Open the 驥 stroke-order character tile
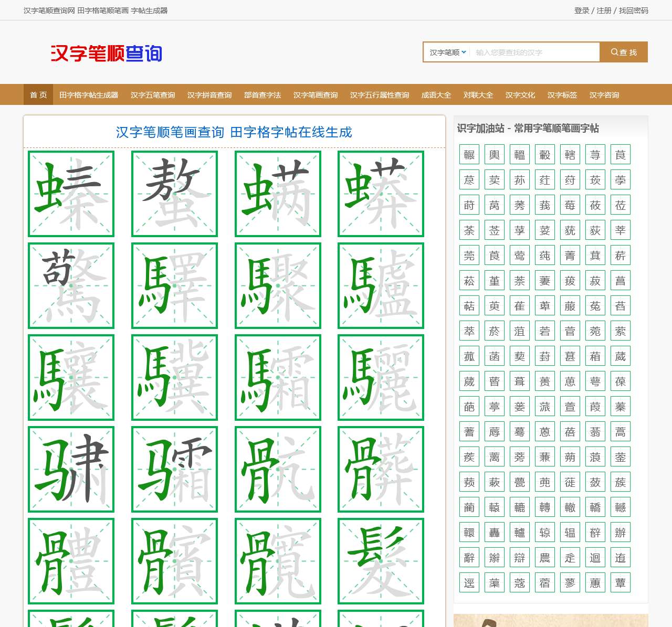This screenshot has width=672, height=627. [174, 377]
